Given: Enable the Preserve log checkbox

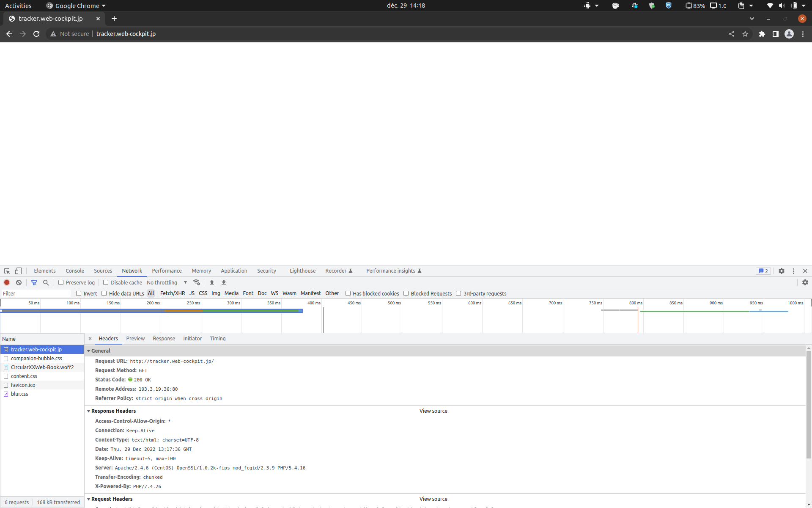Looking at the screenshot, I should tap(61, 282).
